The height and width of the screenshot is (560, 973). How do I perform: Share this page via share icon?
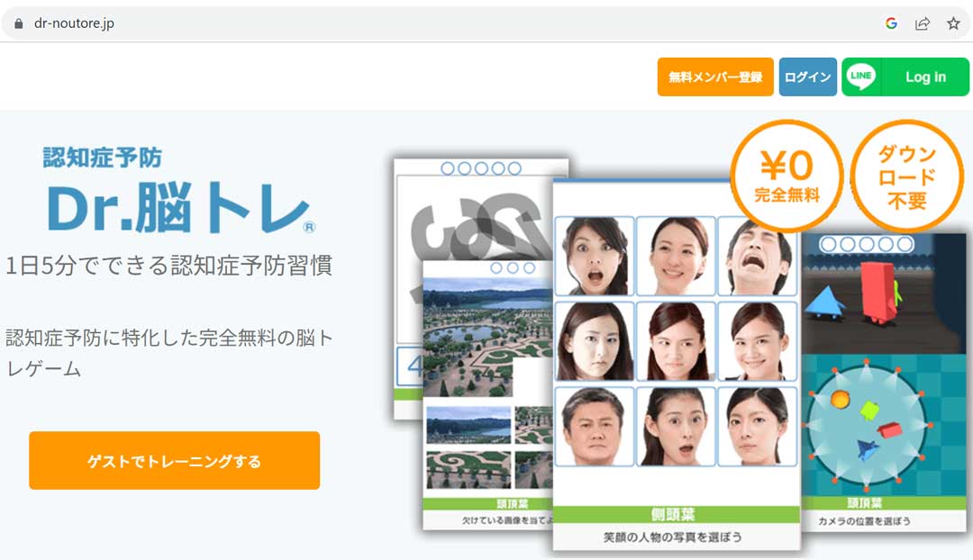point(923,23)
